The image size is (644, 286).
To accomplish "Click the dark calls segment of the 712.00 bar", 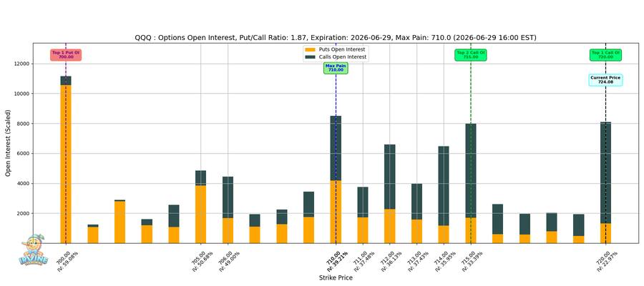I will pyautogui.click(x=390, y=177).
